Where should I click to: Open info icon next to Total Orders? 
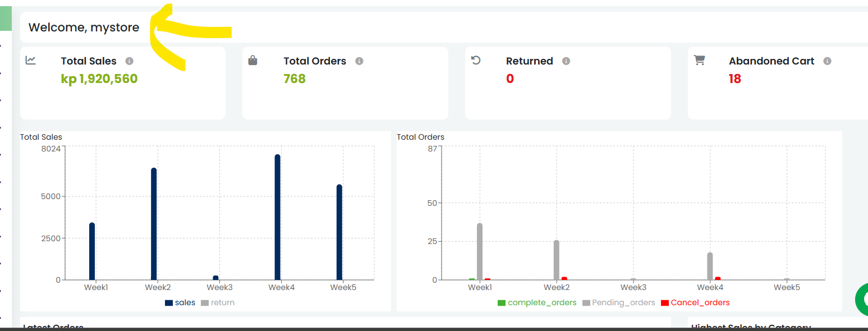[359, 61]
